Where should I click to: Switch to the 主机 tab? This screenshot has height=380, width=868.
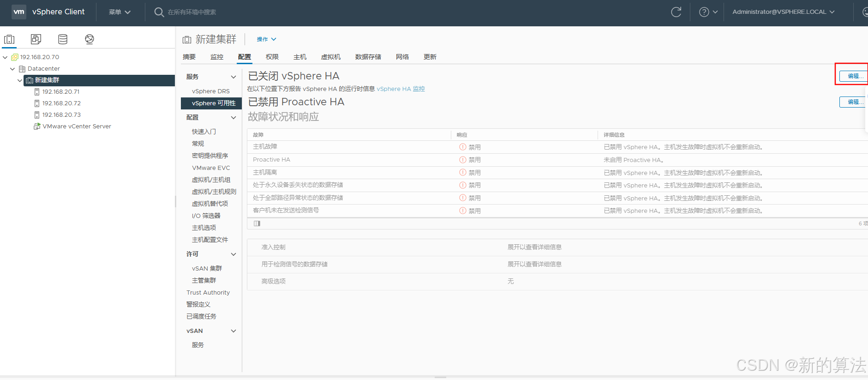coord(300,57)
